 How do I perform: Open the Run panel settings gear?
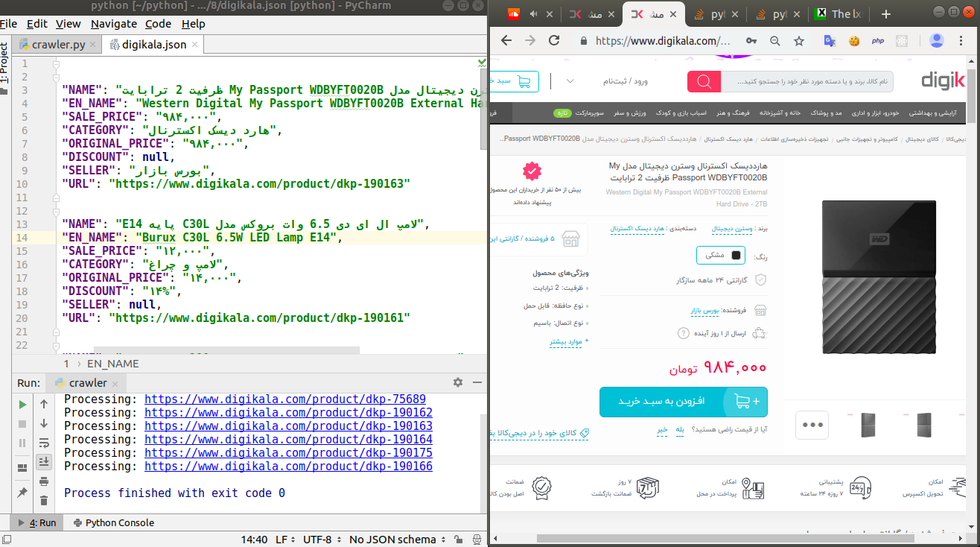tap(458, 382)
